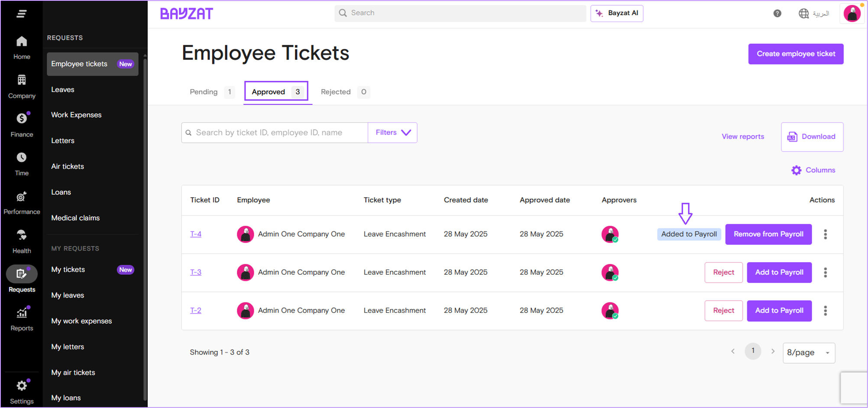Image resolution: width=868 pixels, height=408 pixels.
Task: Expand the Filters dropdown
Action: click(392, 132)
